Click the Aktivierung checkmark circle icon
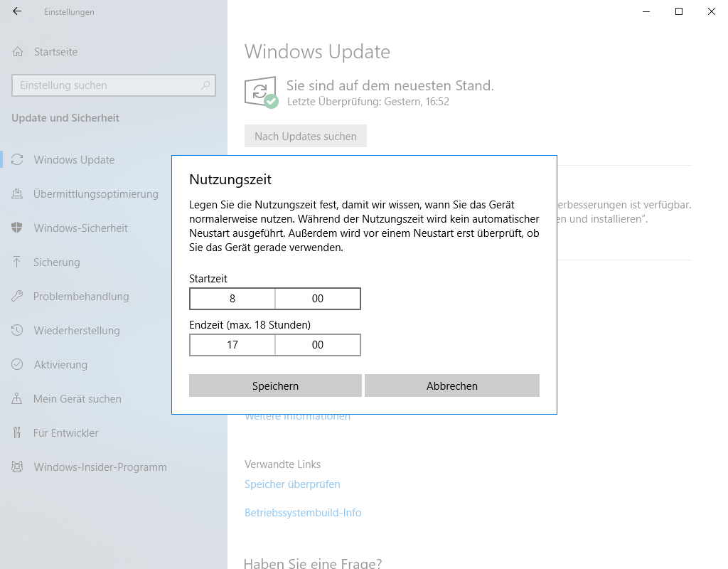Image resolution: width=728 pixels, height=569 pixels. coord(17,364)
